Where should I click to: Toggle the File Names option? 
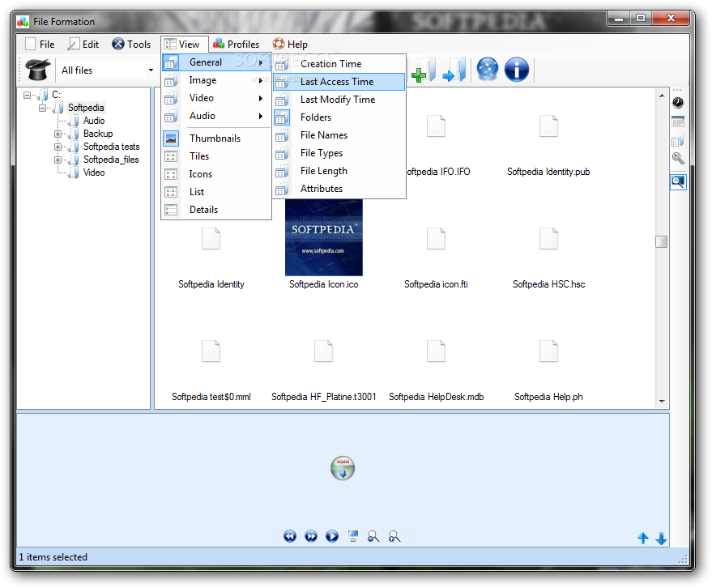pos(339,135)
